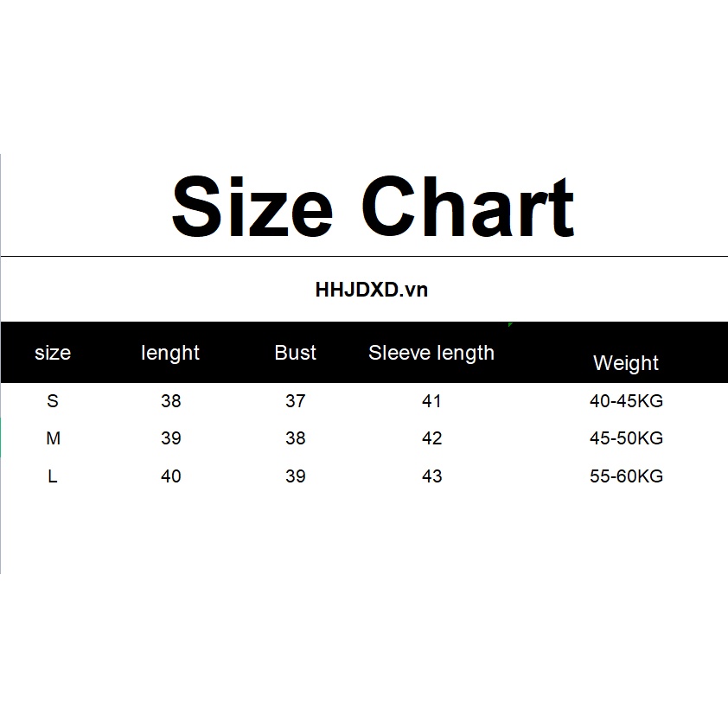
Task: Select the 40-45KG weight cell
Action: coord(626,401)
